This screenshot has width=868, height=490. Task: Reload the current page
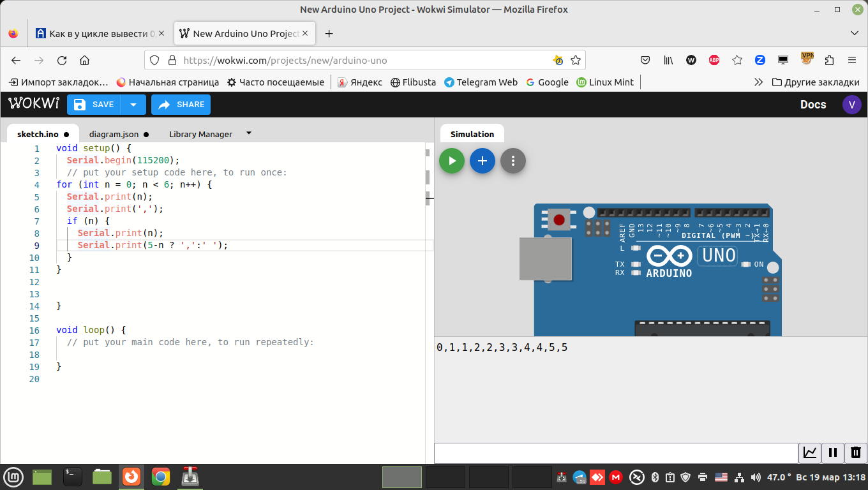(62, 60)
